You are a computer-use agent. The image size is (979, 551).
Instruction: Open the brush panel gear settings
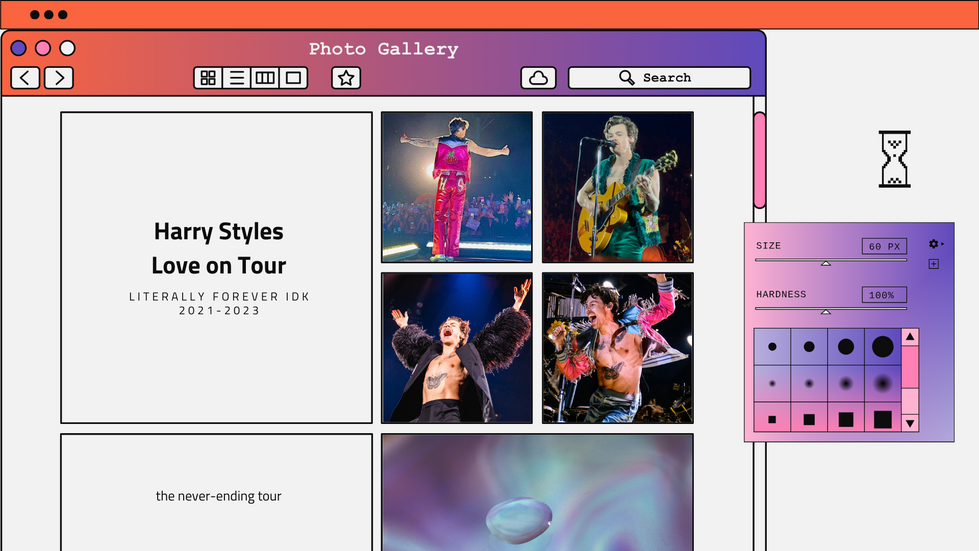(934, 244)
